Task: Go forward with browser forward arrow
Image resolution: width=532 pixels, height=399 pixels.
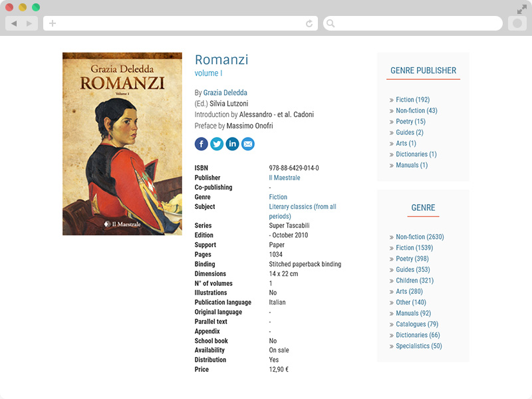Action: point(29,23)
